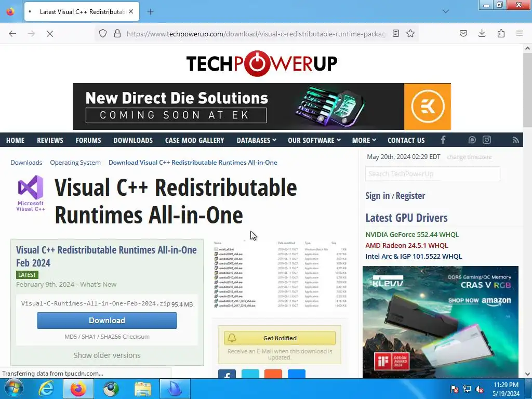Click the taskbar clock showing 11:29 PM
Image resolution: width=532 pixels, height=399 pixels.
pos(506,389)
